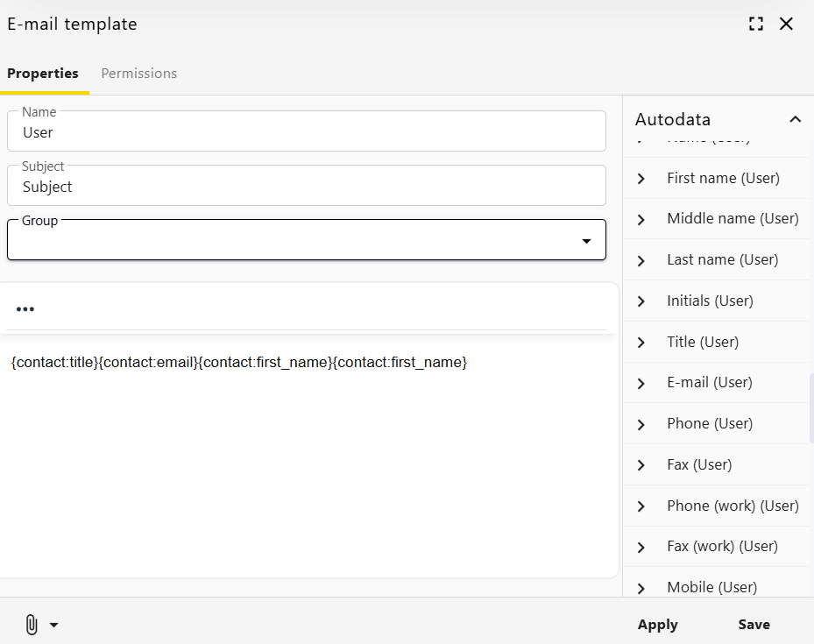The image size is (814, 644).
Task: Expand the Initials (User) autodata entry
Action: [641, 301]
